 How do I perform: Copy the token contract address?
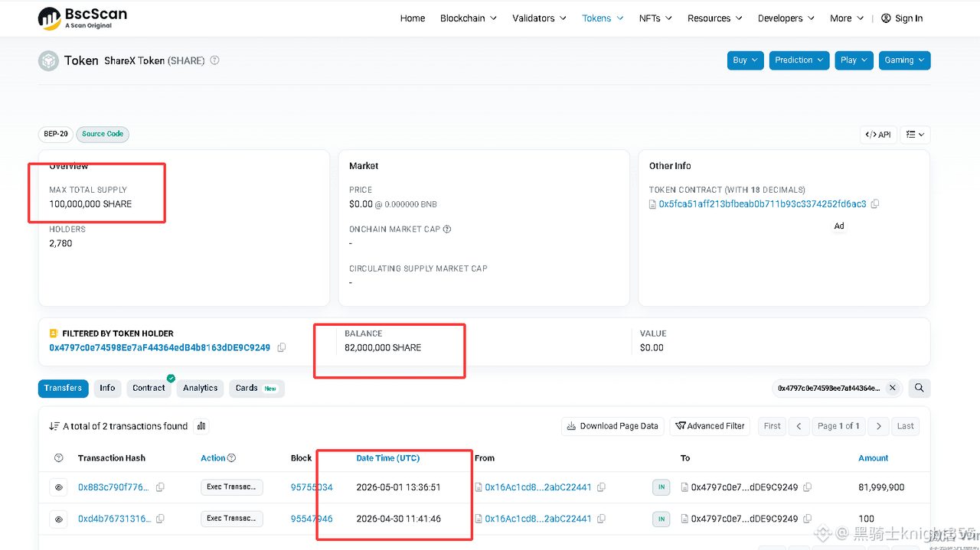[875, 204]
